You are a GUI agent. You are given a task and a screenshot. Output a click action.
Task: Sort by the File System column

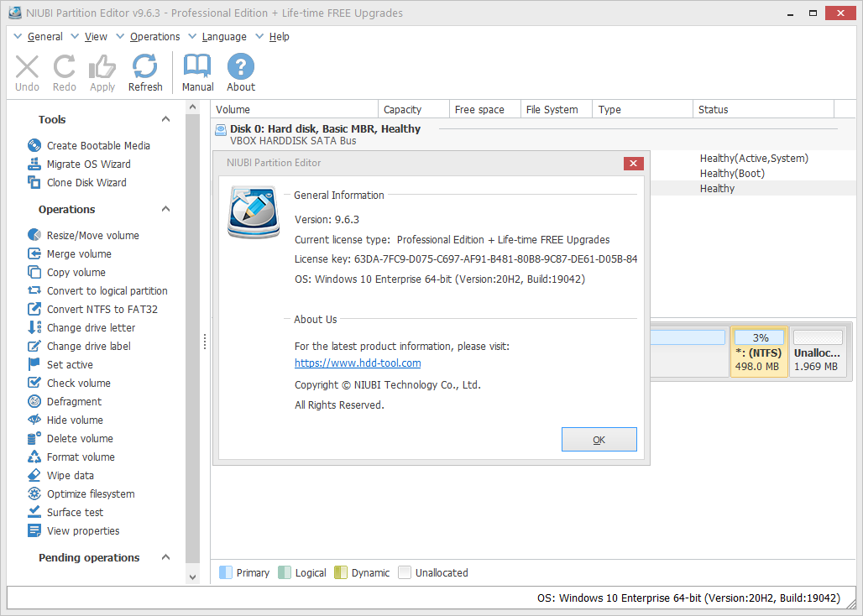tap(557, 109)
